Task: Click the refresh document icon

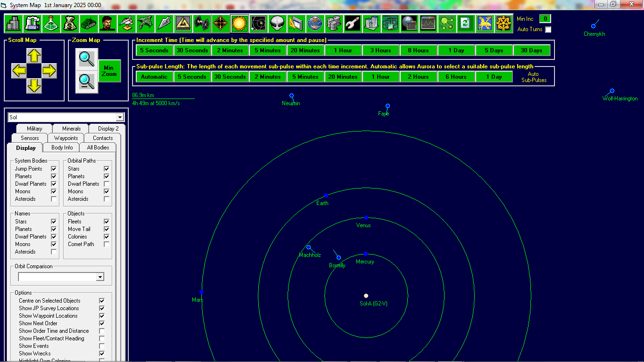Action: [x=466, y=23]
